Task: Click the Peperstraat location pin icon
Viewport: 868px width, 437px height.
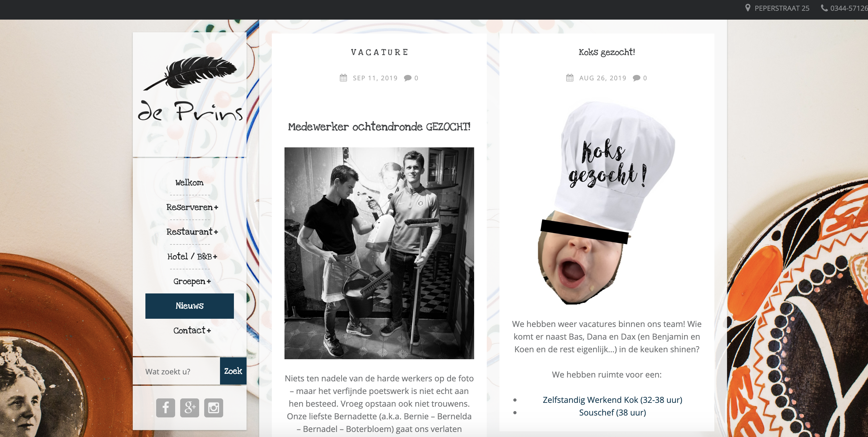Action: click(x=748, y=8)
